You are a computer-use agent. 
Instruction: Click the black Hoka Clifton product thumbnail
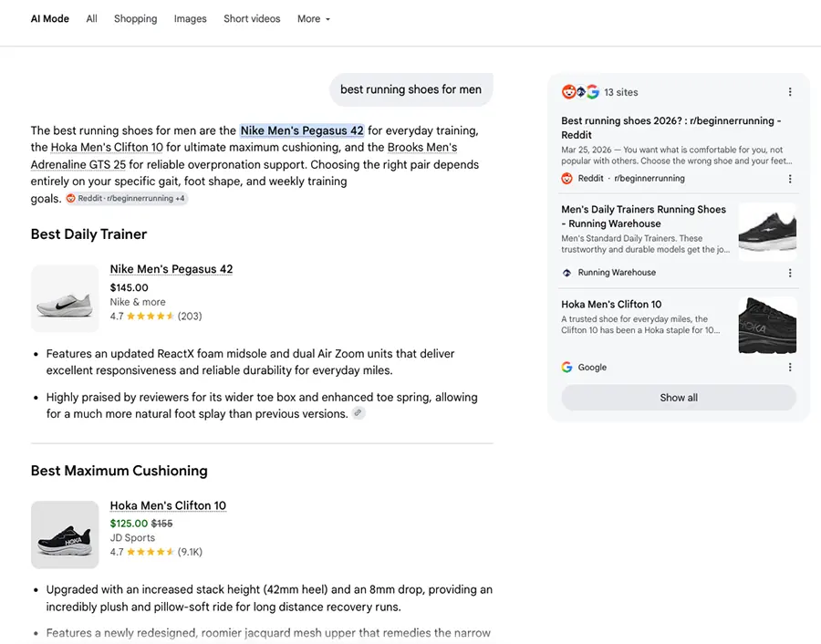click(x=65, y=535)
